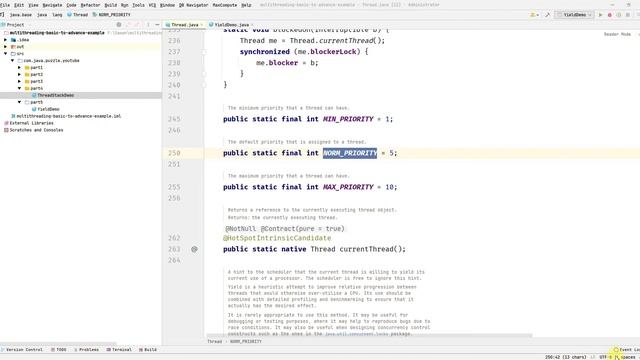Click lang breadcrumb in navigation bar
This screenshot has width=640, height=360.
coord(57,15)
